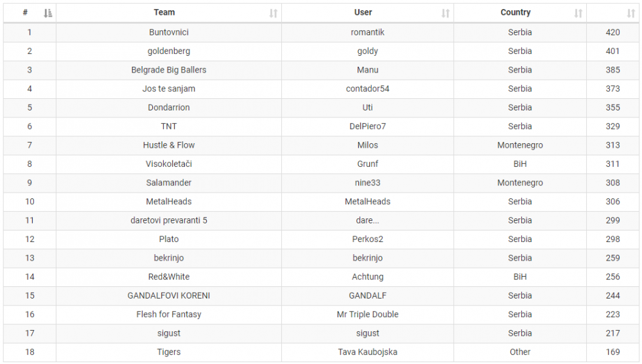The width and height of the screenshot is (642, 364).
Task: Click sort arrows in last points column
Action: (x=630, y=13)
